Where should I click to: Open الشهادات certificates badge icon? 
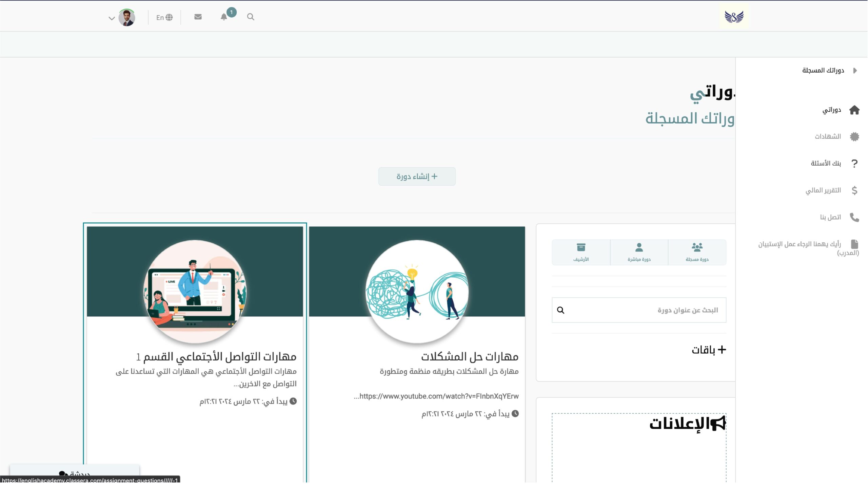[854, 136]
